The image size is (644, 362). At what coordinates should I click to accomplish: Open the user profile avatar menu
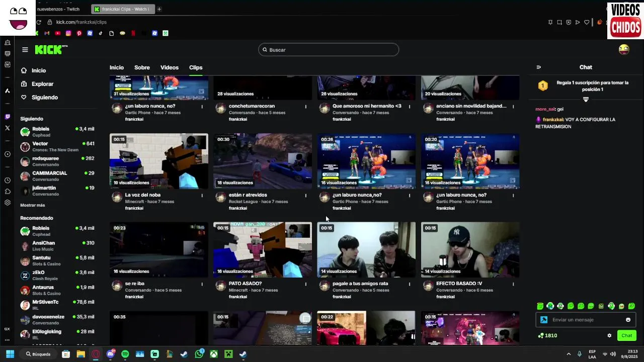(624, 49)
